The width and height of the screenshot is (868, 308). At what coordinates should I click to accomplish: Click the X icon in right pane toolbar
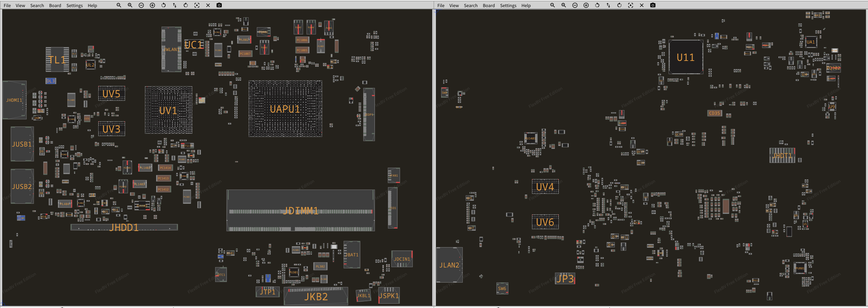pos(641,5)
